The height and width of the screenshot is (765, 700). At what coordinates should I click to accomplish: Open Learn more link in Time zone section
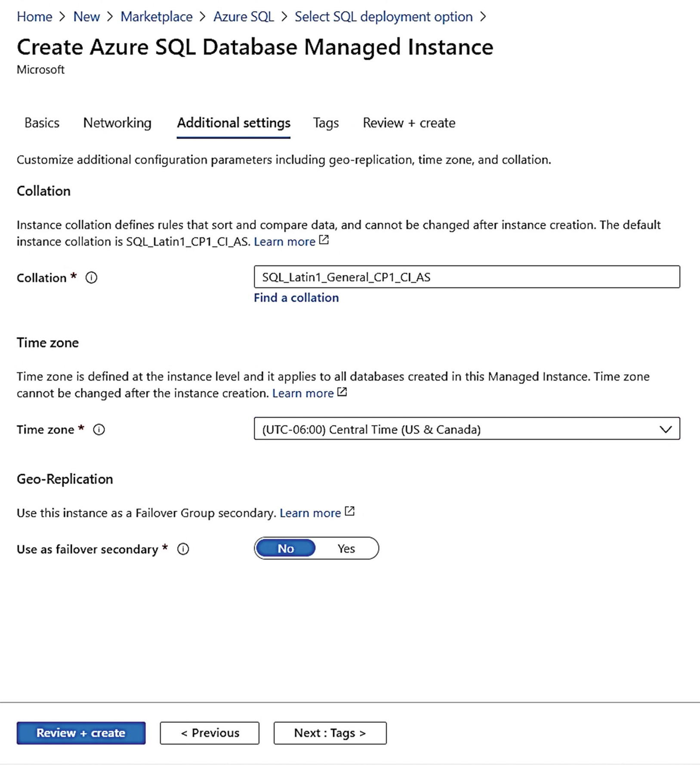pos(303,393)
